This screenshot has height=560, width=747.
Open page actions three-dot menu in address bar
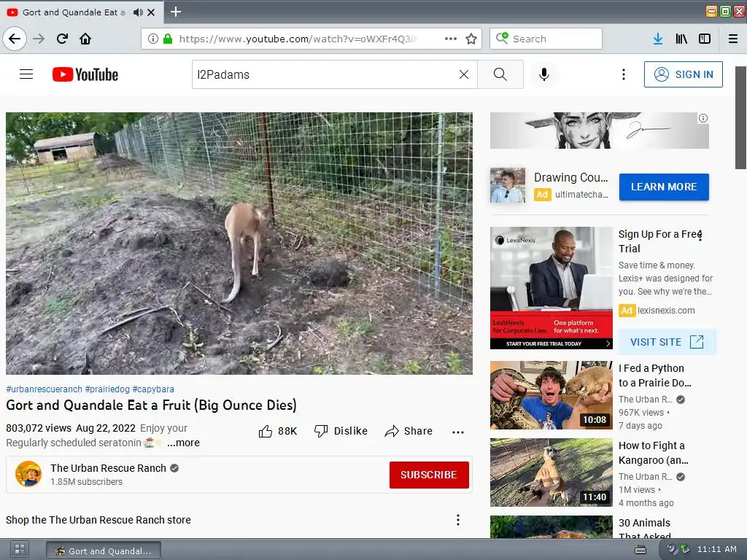[x=451, y=39]
